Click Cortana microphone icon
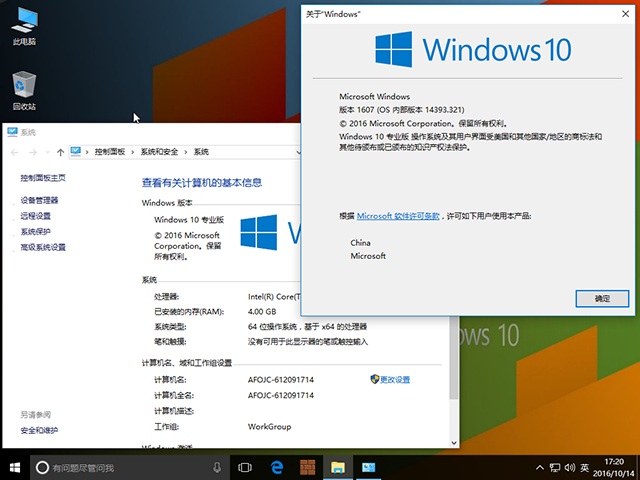This screenshot has height=480, width=640. 217,467
